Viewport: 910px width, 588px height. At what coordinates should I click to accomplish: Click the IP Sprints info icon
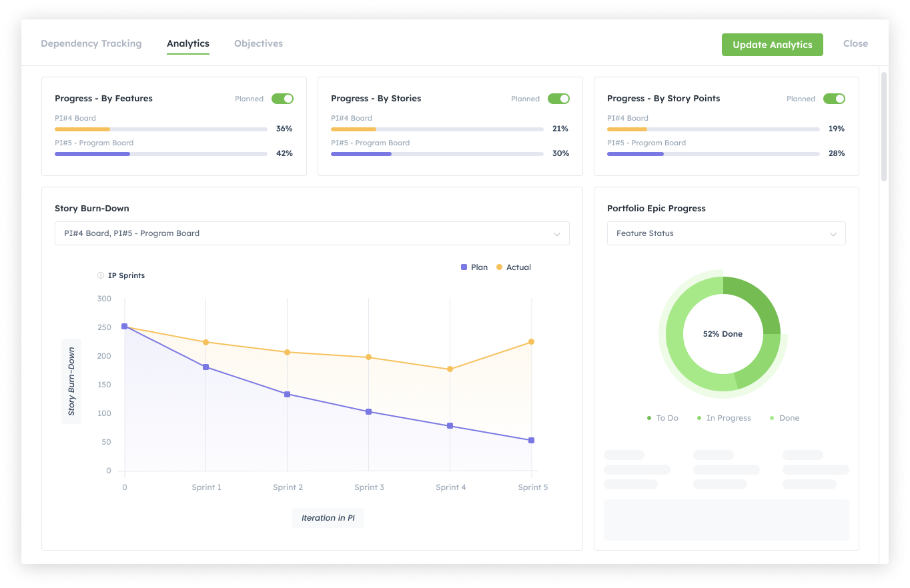click(x=101, y=275)
